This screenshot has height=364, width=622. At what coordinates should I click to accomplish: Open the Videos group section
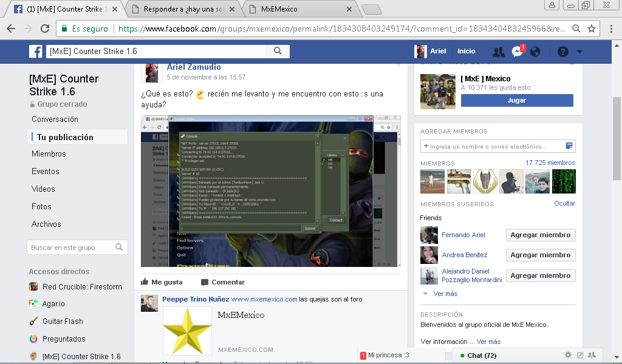(x=43, y=189)
